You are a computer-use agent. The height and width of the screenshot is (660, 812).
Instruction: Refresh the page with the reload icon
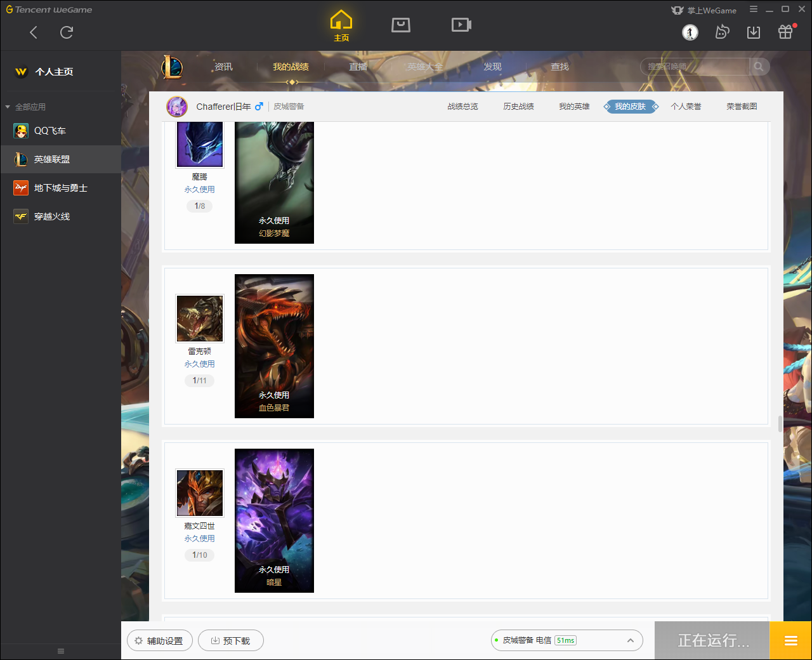tap(67, 32)
